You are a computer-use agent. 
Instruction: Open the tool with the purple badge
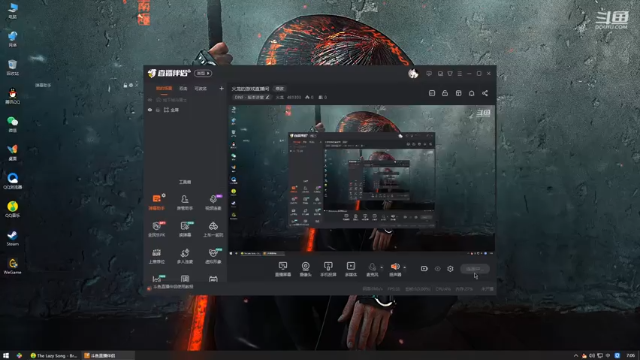213,202
